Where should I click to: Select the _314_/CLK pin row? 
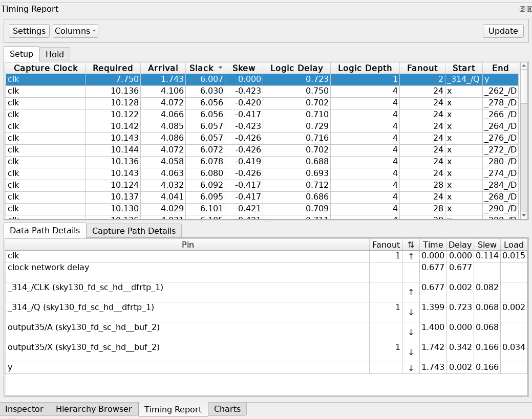(266, 292)
